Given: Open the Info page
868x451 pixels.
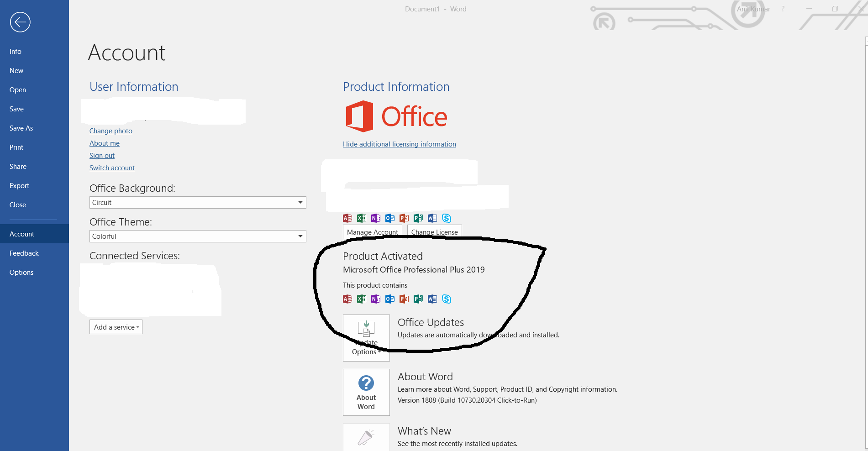Looking at the screenshot, I should pos(34,52).
